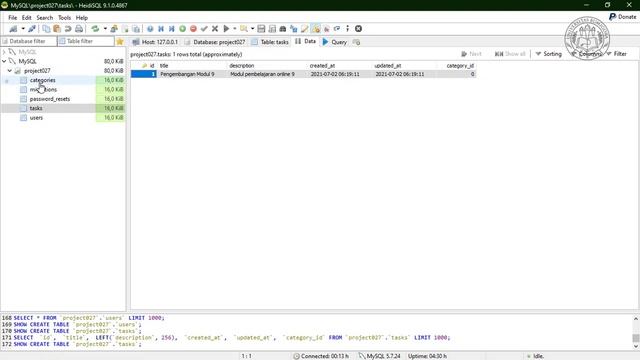Open the Tools menu

click(x=64, y=18)
